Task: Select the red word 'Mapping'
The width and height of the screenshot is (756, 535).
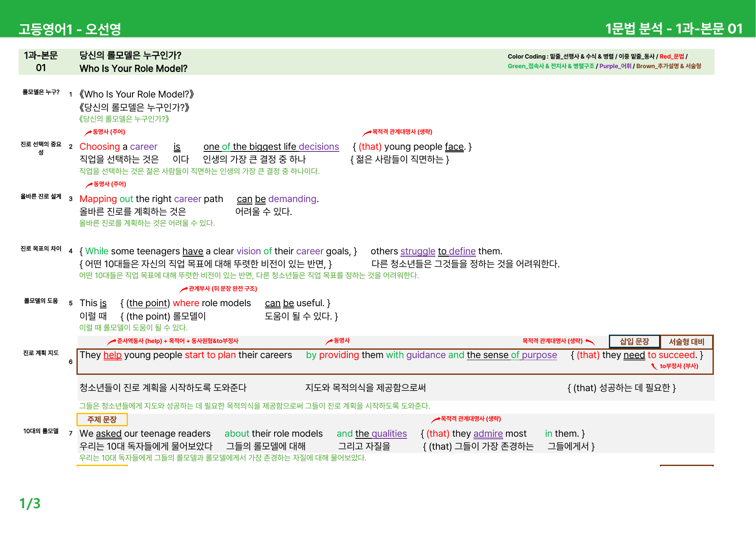Action: pos(98,199)
